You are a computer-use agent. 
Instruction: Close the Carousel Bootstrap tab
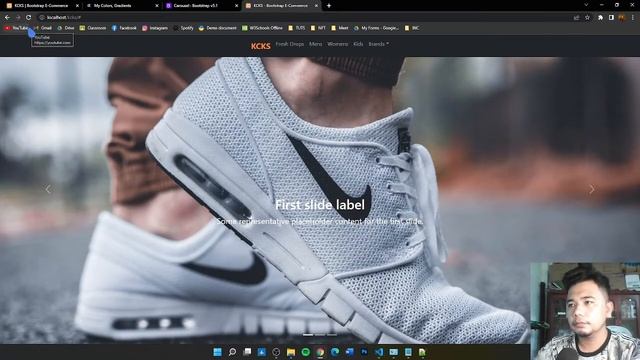pos(236,6)
